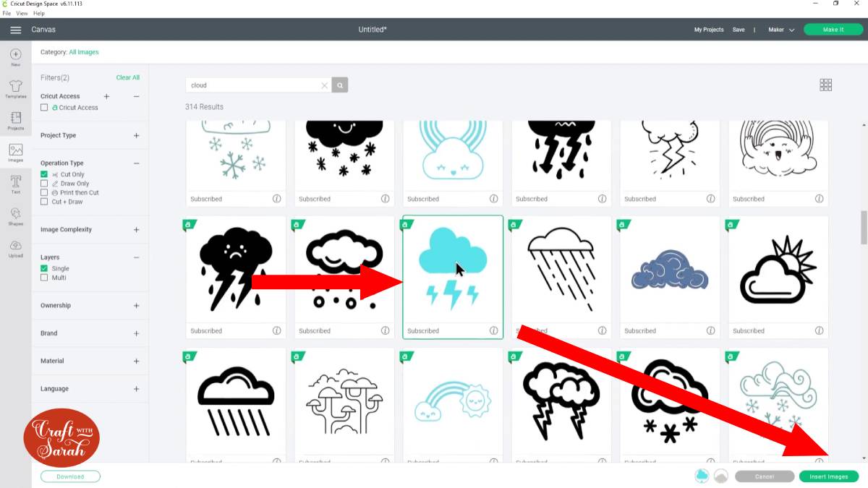This screenshot has height=488, width=868.
Task: Open the hamburger menu next to Canvas
Action: [16, 30]
